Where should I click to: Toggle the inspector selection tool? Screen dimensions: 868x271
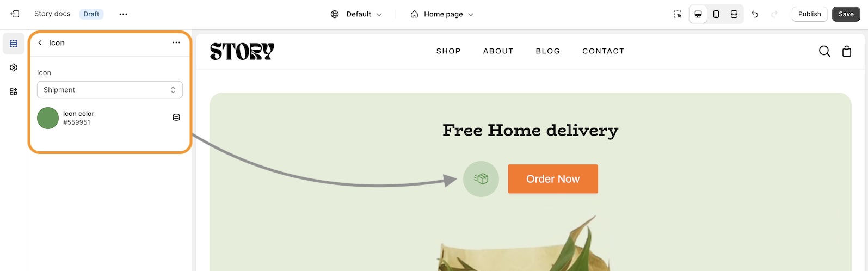[678, 14]
